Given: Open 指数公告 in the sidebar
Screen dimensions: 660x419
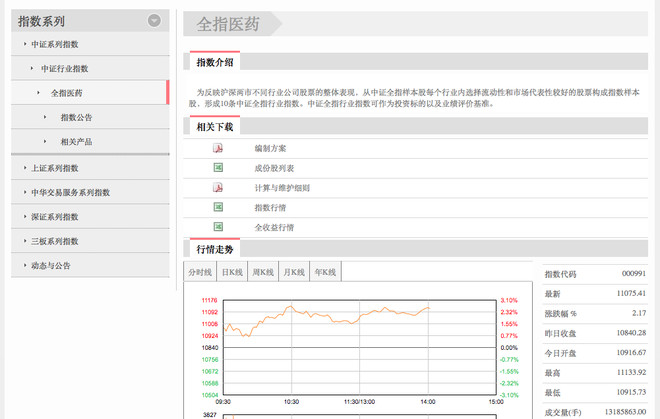Looking at the screenshot, I should pyautogui.click(x=76, y=117).
